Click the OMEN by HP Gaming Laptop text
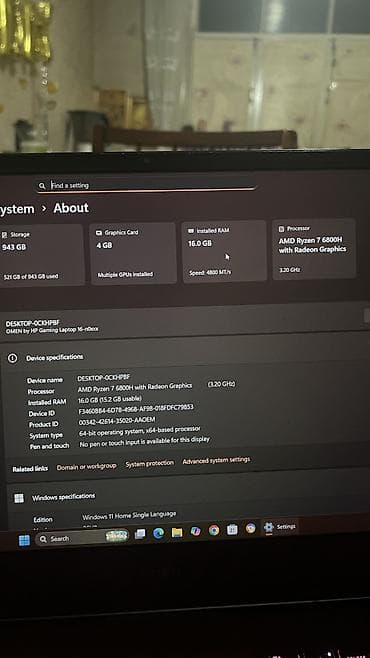370x658 pixels. pyautogui.click(x=52, y=330)
